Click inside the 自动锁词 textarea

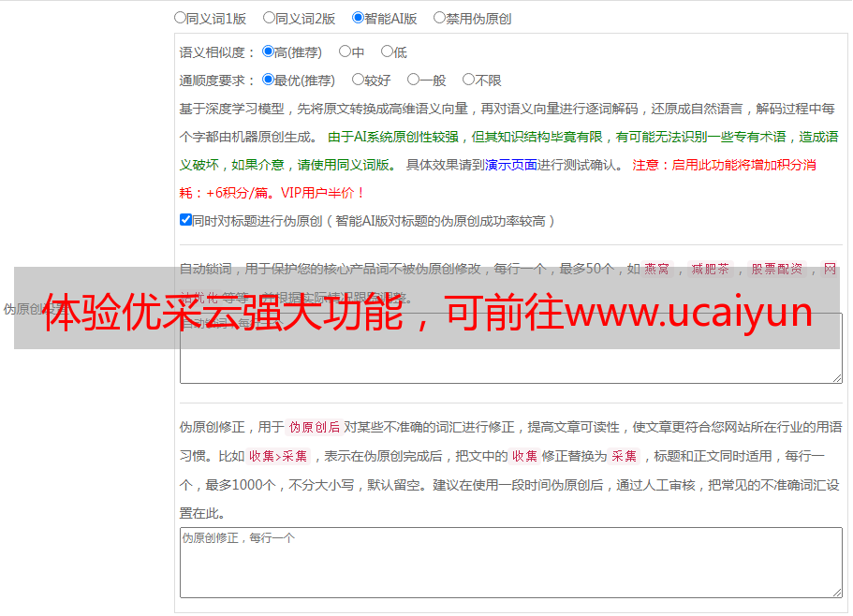coord(511,348)
